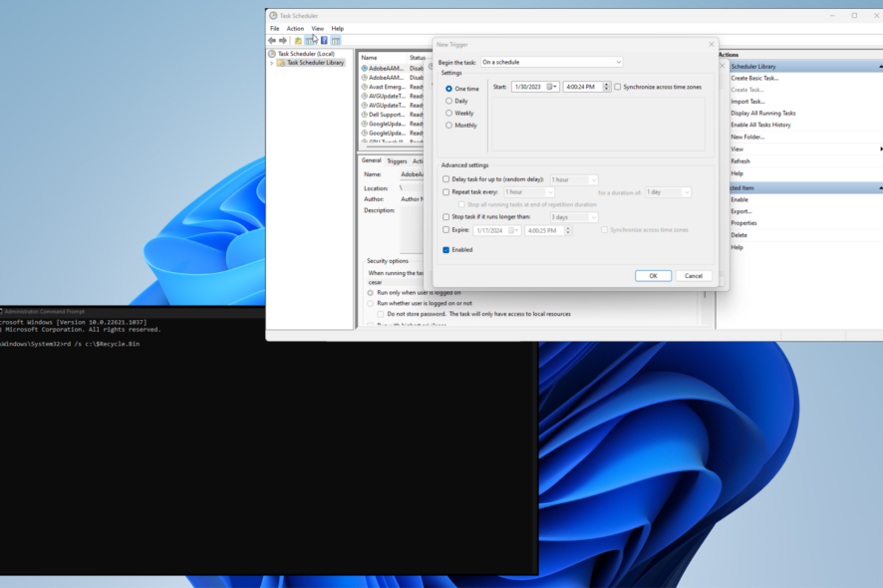Open the Help menu in menu bar
Viewport: 883px width, 588px height.
click(x=337, y=28)
